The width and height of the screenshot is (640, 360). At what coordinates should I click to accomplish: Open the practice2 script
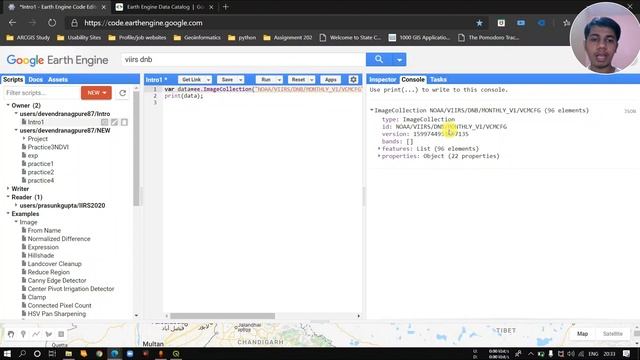pos(40,172)
